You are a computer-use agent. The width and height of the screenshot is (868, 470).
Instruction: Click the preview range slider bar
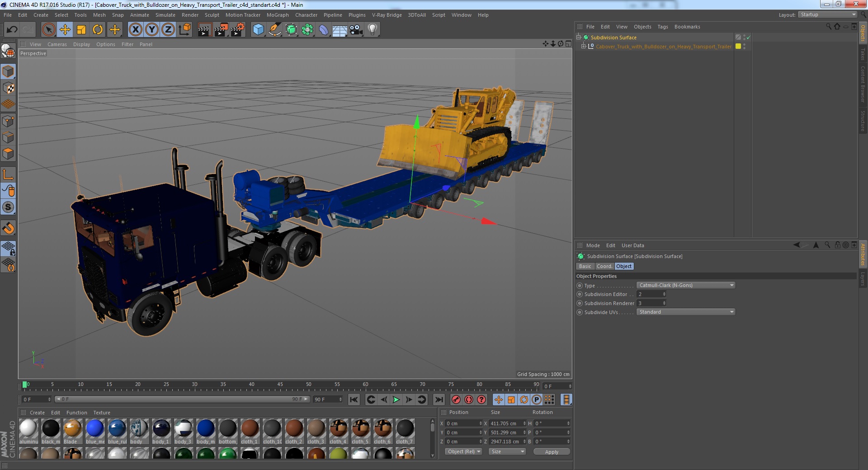coord(182,399)
